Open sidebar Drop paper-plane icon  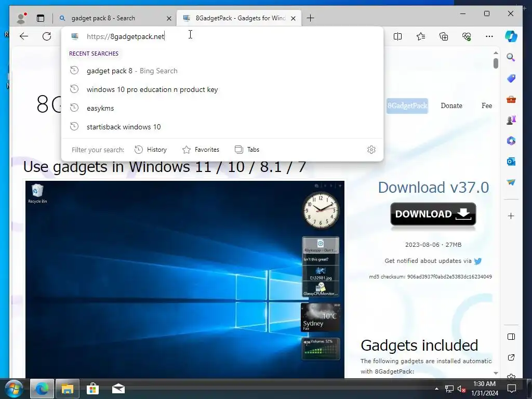click(511, 182)
